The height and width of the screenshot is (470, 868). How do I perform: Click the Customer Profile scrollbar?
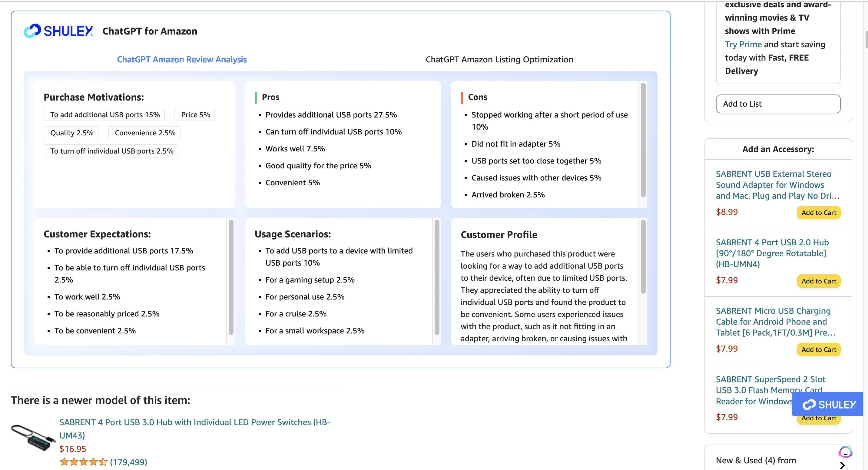click(x=643, y=257)
